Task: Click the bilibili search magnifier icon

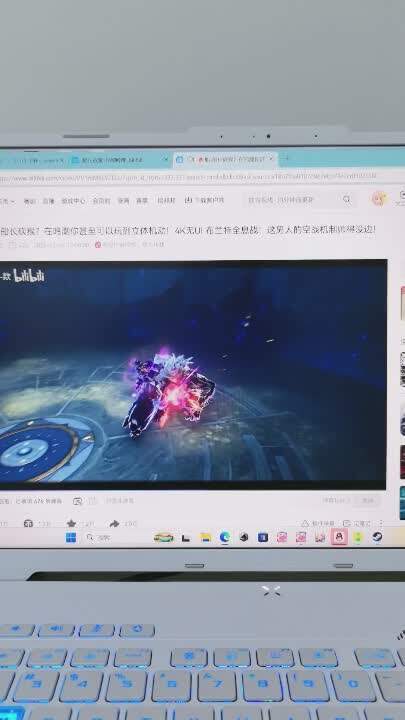Action: 347,199
